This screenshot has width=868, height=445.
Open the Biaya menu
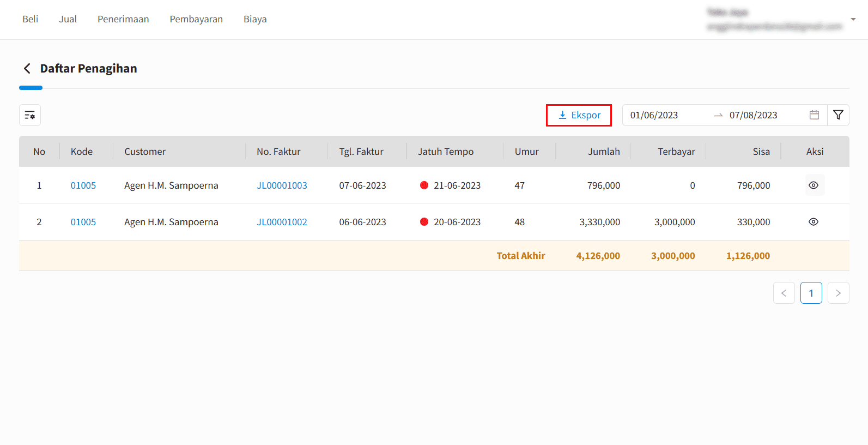coord(255,19)
